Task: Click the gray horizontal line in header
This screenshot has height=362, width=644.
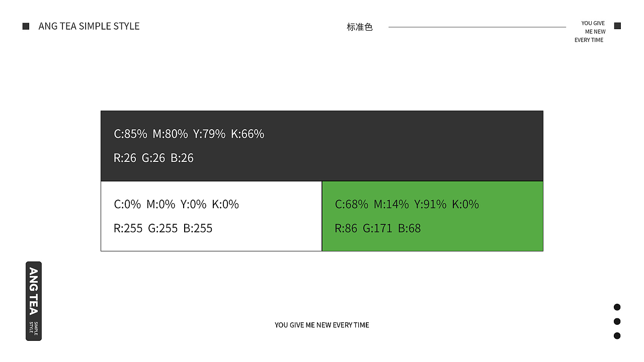Action: [x=477, y=27]
